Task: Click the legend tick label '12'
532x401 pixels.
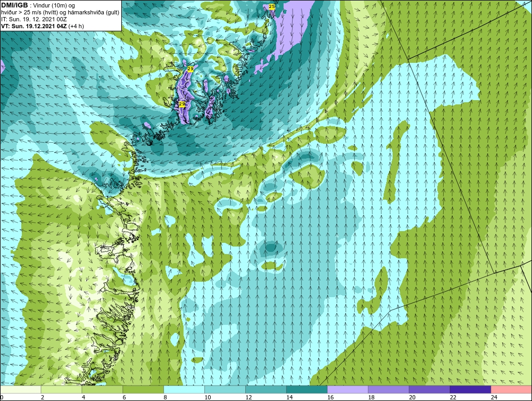Action: pos(248,397)
